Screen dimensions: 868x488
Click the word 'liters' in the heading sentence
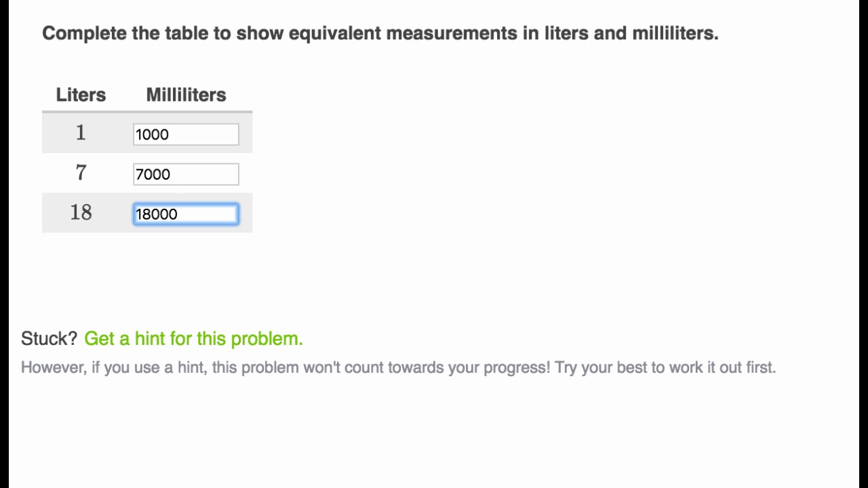(567, 33)
